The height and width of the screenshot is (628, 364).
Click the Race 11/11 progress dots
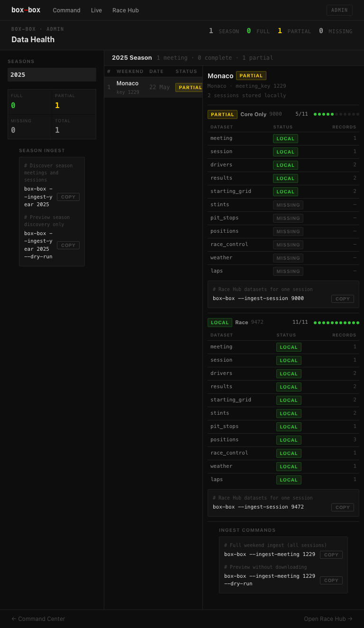[337, 323]
